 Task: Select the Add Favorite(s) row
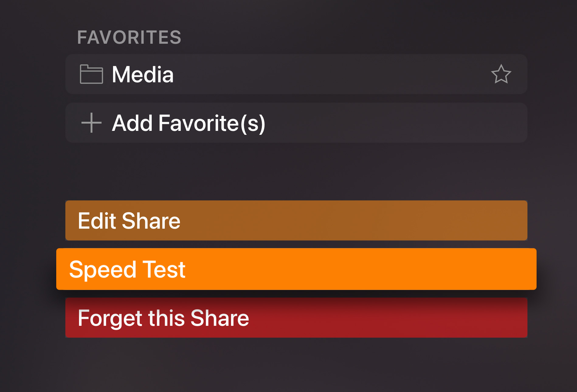(296, 123)
